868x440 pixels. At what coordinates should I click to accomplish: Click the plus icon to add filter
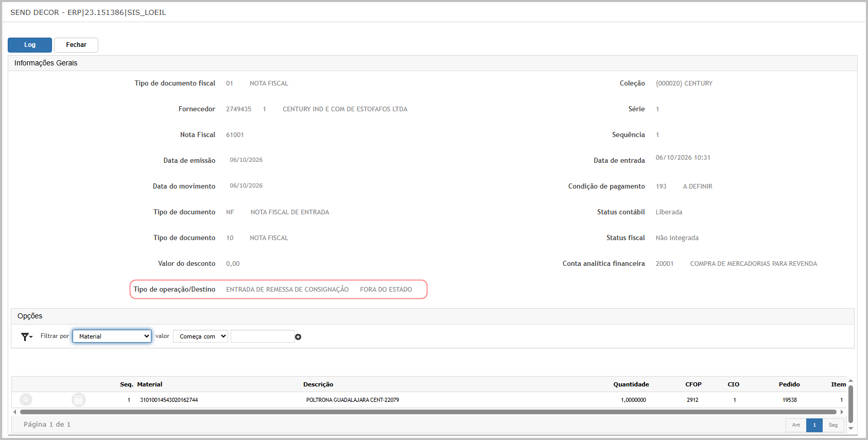click(x=298, y=337)
